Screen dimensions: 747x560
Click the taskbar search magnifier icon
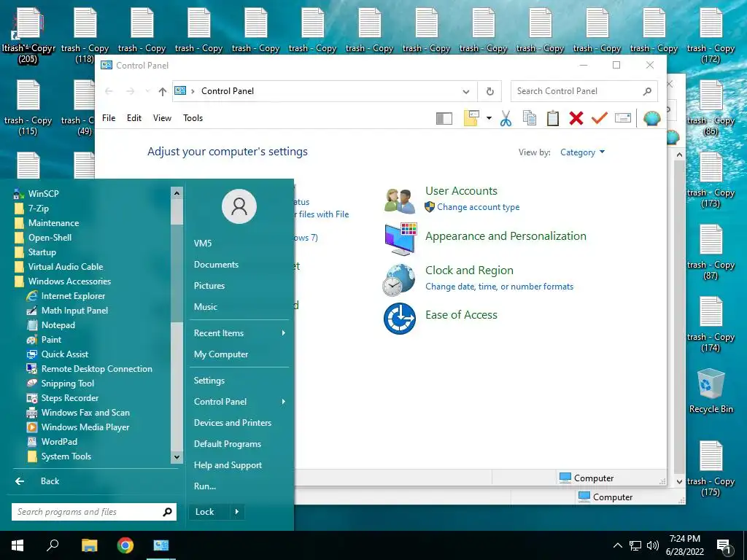click(53, 545)
